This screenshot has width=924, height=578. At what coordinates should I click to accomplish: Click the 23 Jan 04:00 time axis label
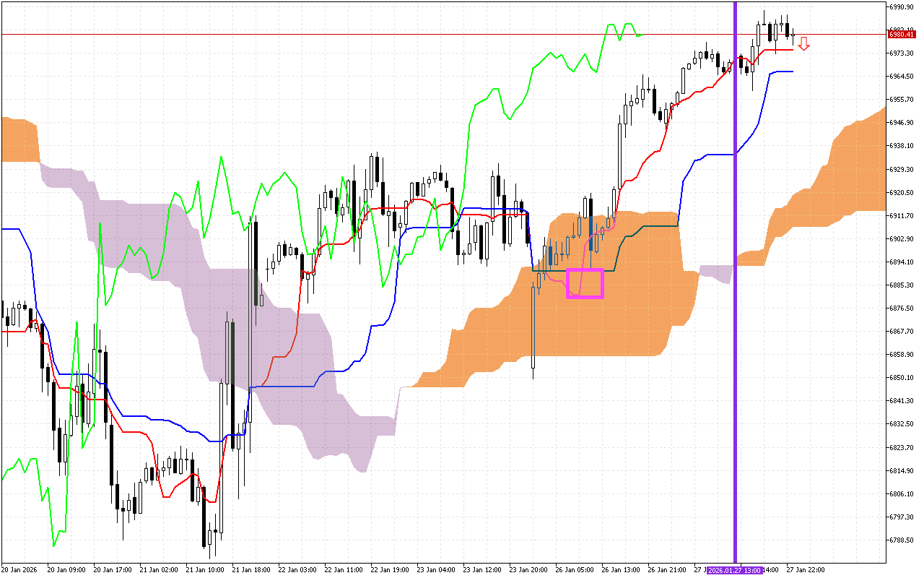pos(437,570)
